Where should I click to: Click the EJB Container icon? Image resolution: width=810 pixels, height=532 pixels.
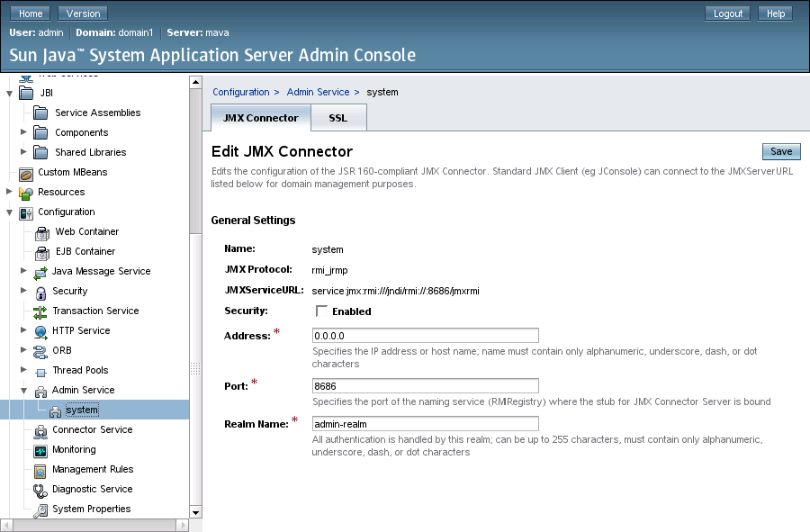[41, 252]
